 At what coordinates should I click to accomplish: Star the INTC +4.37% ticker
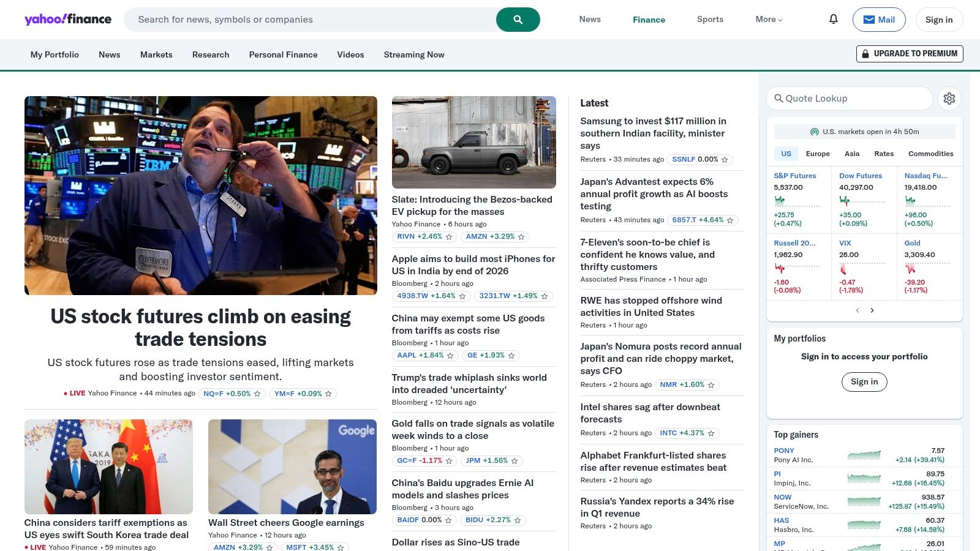[711, 433]
